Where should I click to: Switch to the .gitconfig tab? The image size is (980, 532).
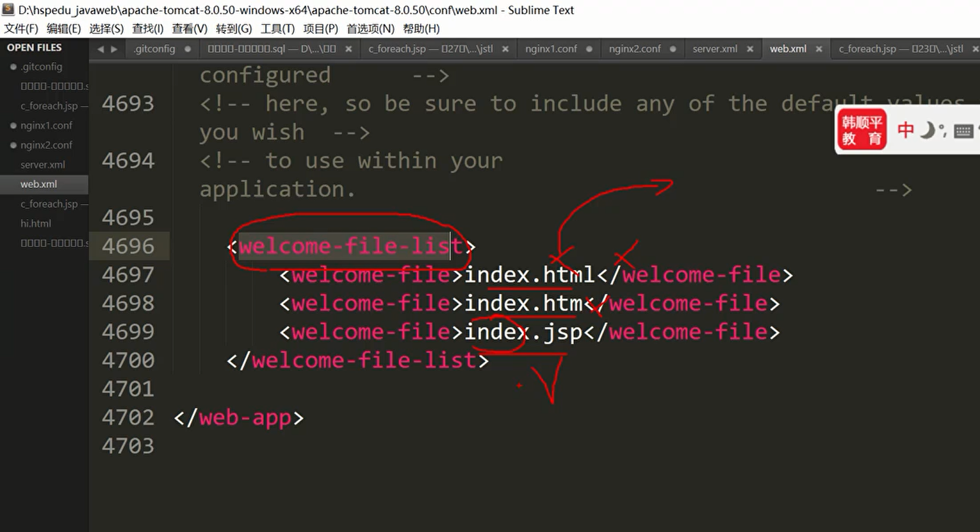(154, 49)
